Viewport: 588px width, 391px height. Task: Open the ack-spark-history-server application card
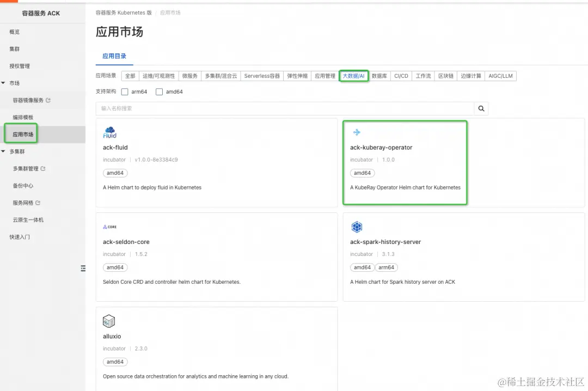[463, 257]
